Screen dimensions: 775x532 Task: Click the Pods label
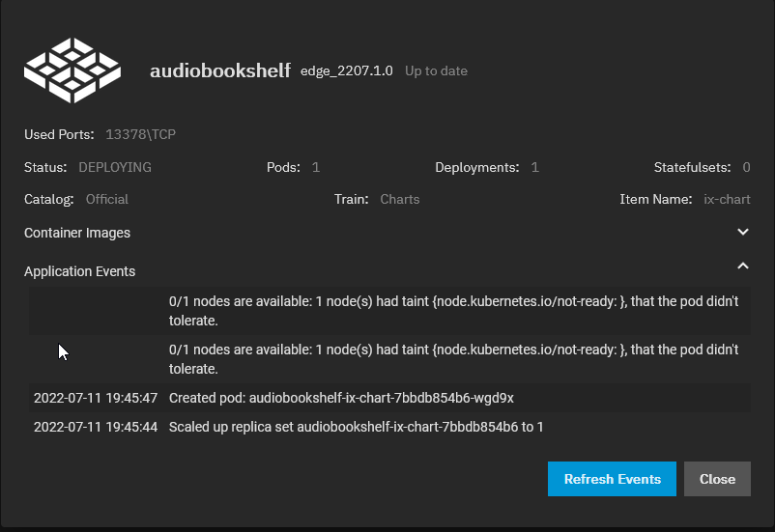tap(283, 167)
